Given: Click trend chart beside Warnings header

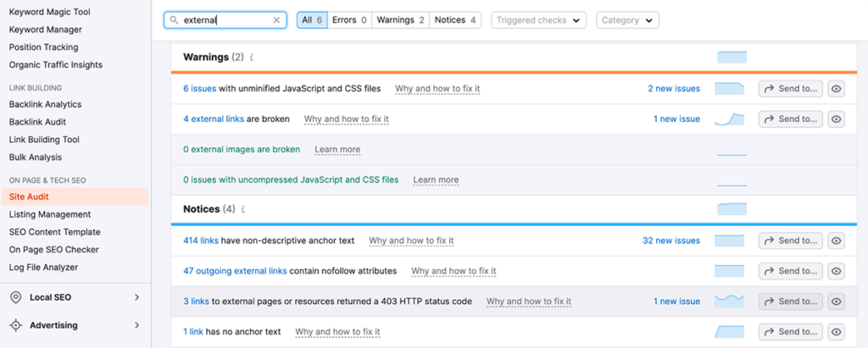Looking at the screenshot, I should (x=732, y=57).
